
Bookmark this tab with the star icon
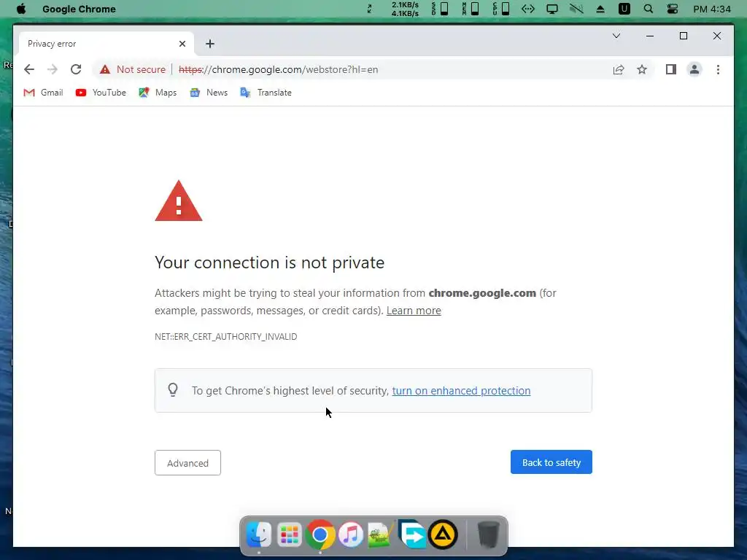642,69
